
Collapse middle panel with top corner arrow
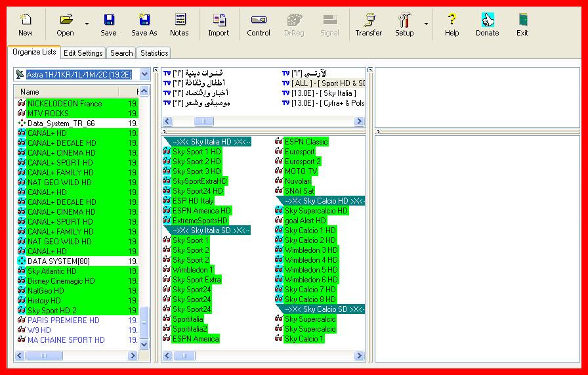click(x=156, y=70)
